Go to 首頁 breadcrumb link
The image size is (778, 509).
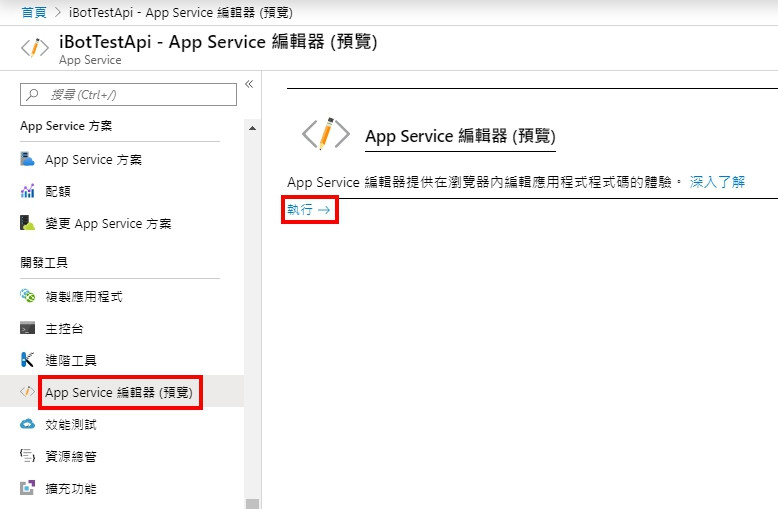pos(34,12)
